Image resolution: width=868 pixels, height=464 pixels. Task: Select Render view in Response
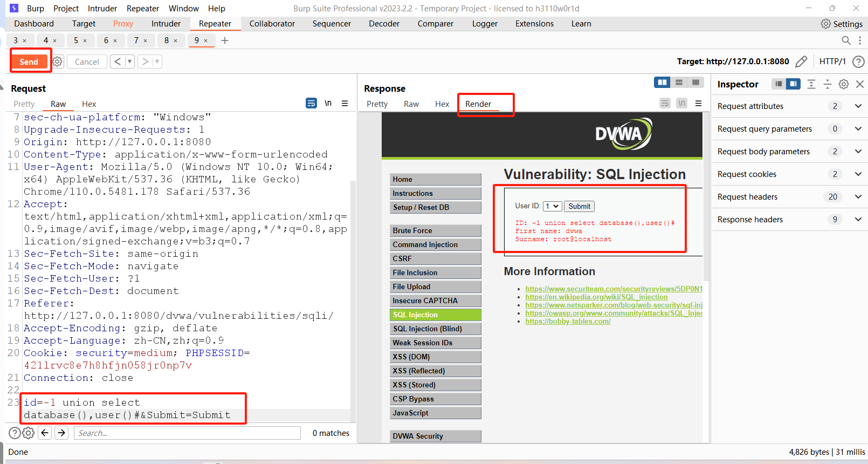tap(478, 104)
